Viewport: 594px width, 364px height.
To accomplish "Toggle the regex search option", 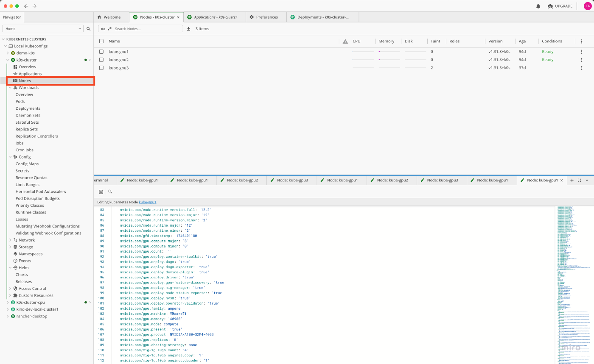I will coord(109,29).
